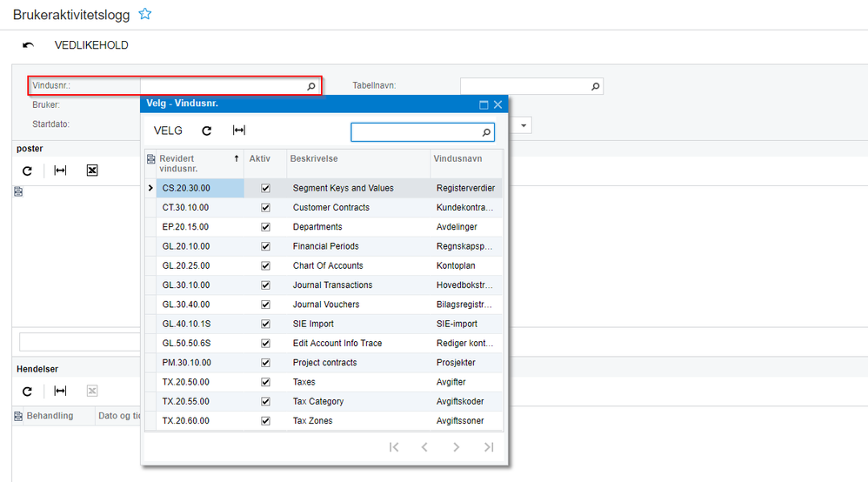Sort by the Aktiv column header
Viewport: 868px width, 482px height.
(x=265, y=164)
